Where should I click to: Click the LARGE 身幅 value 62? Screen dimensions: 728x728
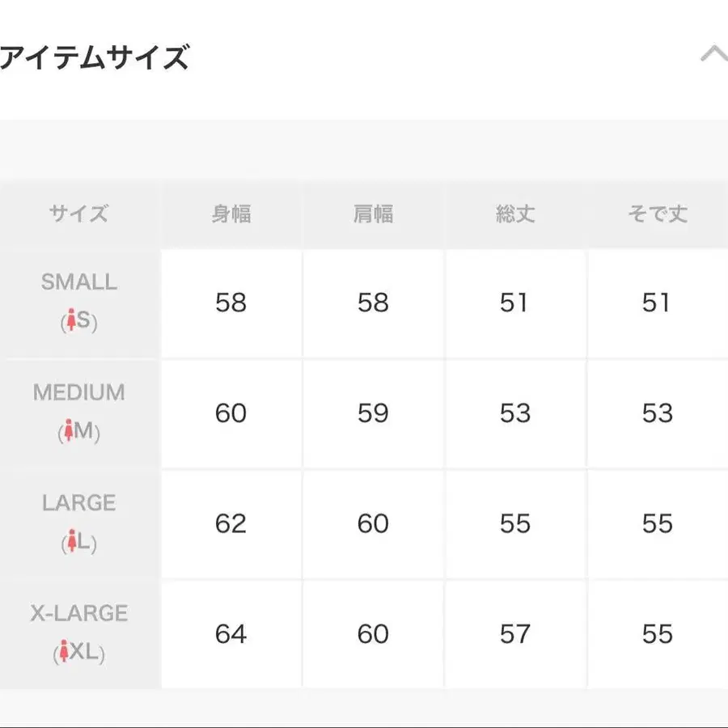[231, 524]
